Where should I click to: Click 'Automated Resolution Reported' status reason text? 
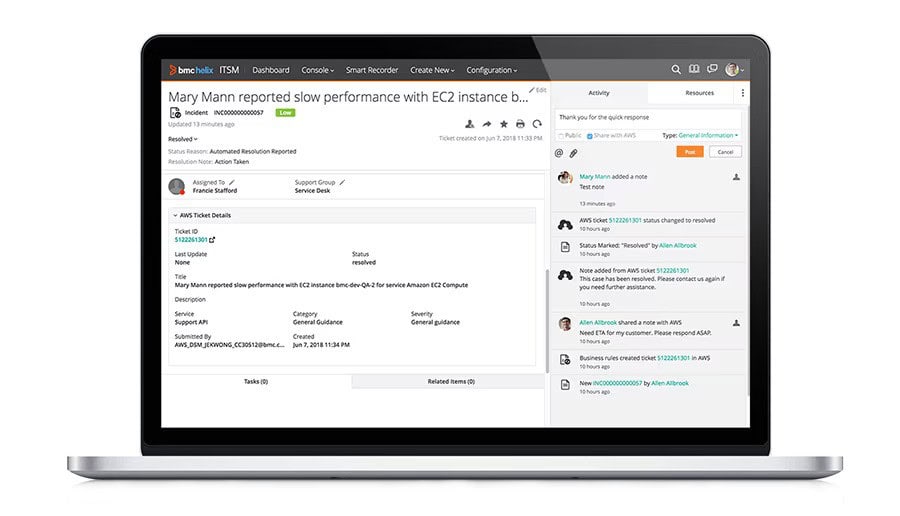click(x=253, y=152)
